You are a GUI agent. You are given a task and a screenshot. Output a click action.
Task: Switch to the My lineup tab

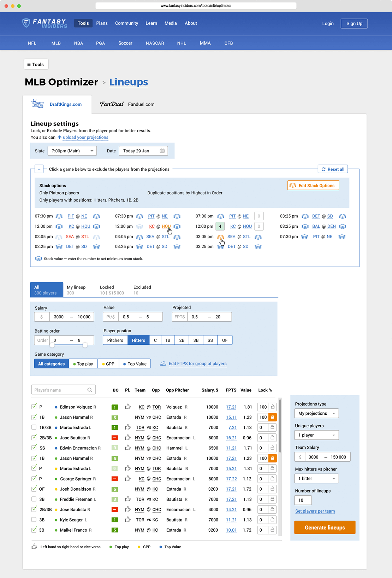coord(76,290)
